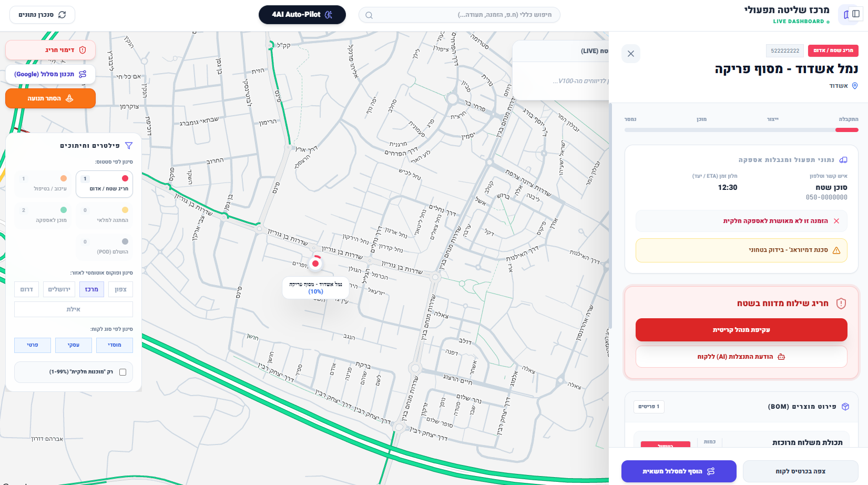868x485 pixels.
Task: Toggle status filter מוכן לאספקה
Action: (x=43, y=216)
